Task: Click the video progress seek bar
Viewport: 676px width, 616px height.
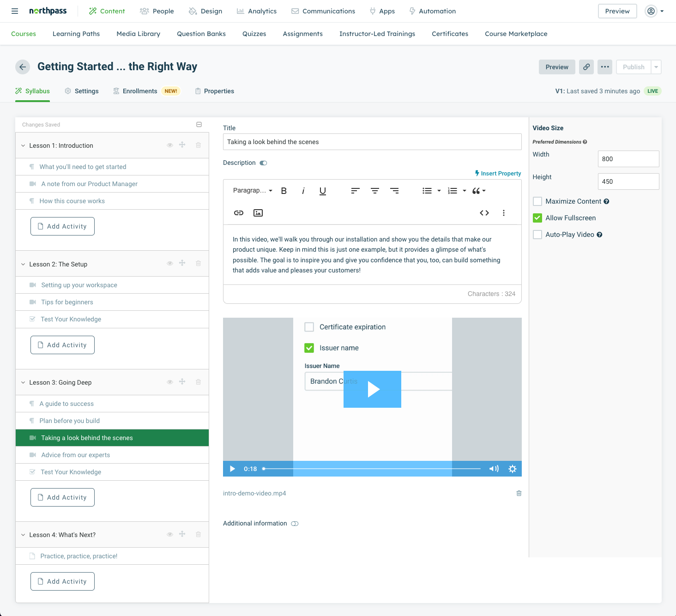Action: coord(372,469)
